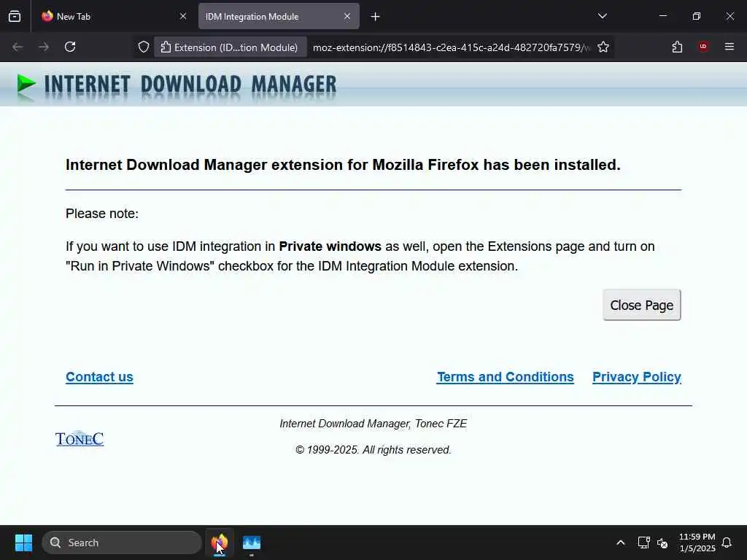Switch to the New Tab tab

(115, 16)
